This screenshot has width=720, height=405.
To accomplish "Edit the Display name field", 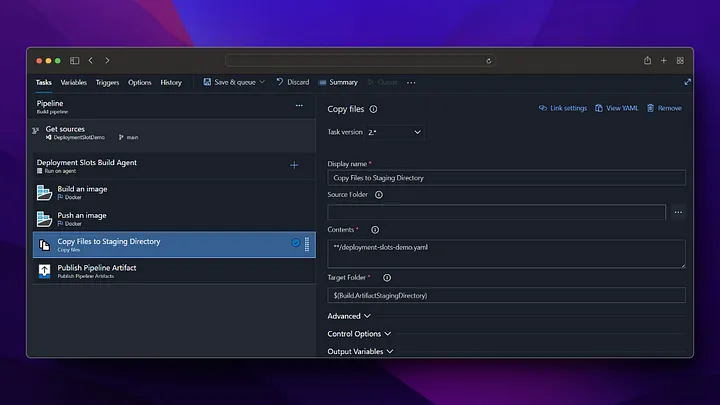I will 506,178.
